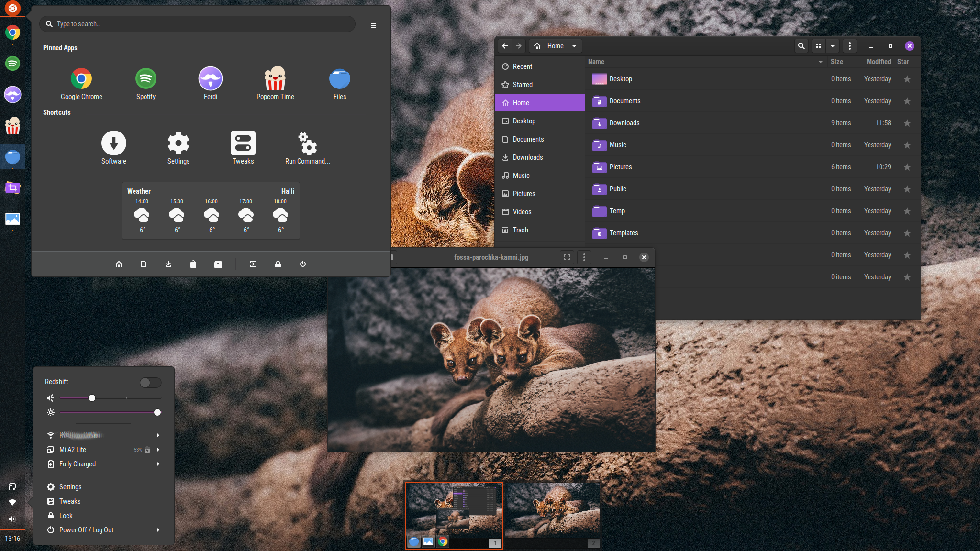
Task: Star the Downloads folder
Action: tap(907, 123)
